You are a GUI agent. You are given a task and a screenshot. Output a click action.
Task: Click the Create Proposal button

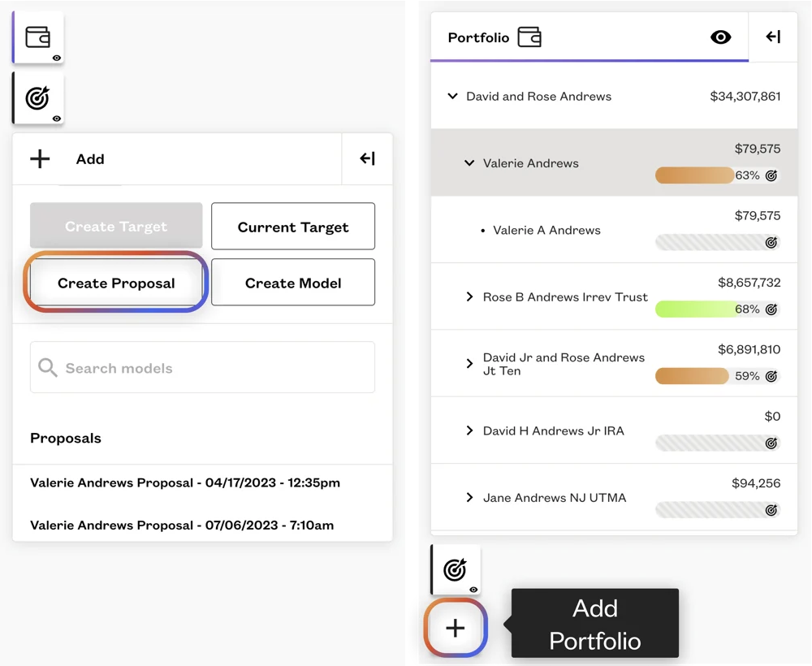point(115,283)
